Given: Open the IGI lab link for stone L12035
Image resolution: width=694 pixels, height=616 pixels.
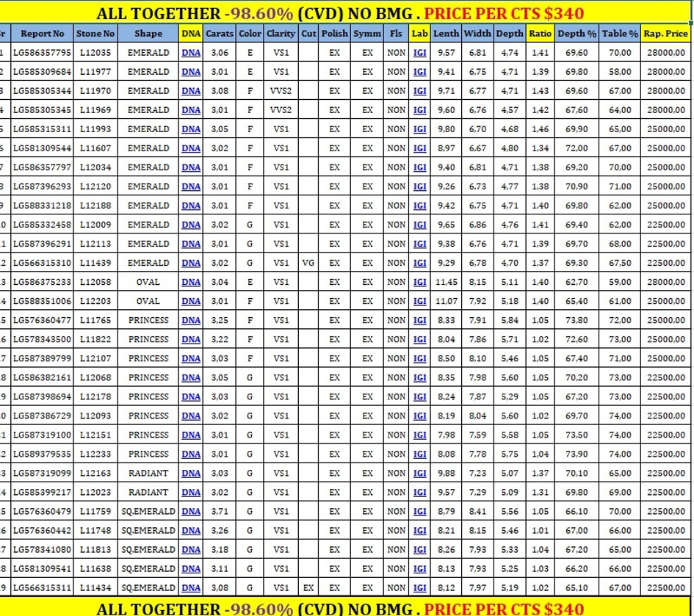Looking at the screenshot, I should (x=419, y=53).
